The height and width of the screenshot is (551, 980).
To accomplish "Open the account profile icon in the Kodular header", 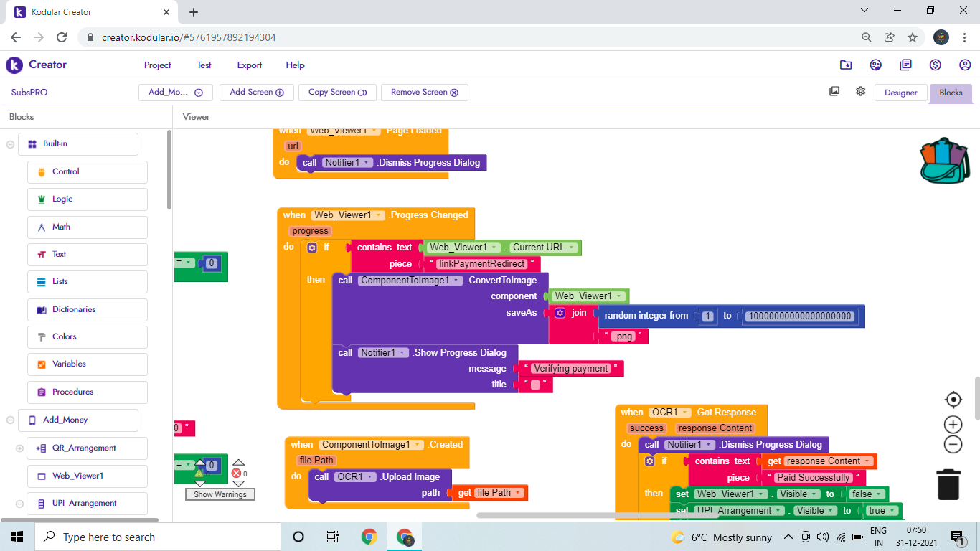I will point(965,65).
